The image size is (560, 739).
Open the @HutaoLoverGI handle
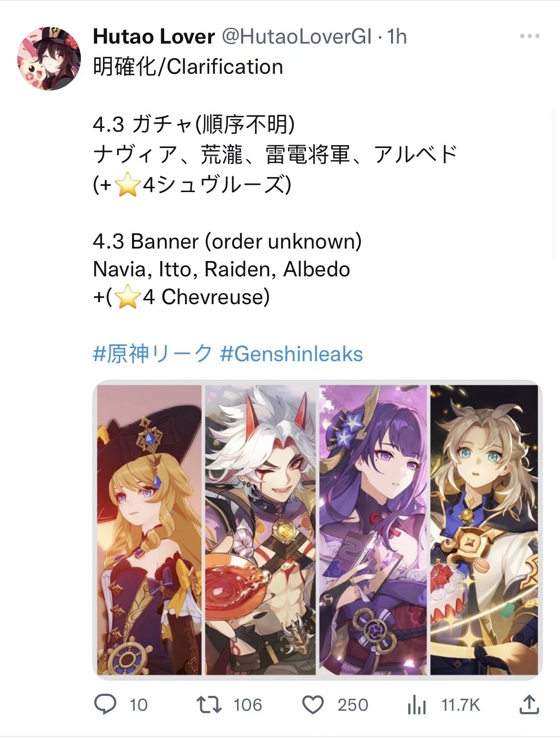297,37
